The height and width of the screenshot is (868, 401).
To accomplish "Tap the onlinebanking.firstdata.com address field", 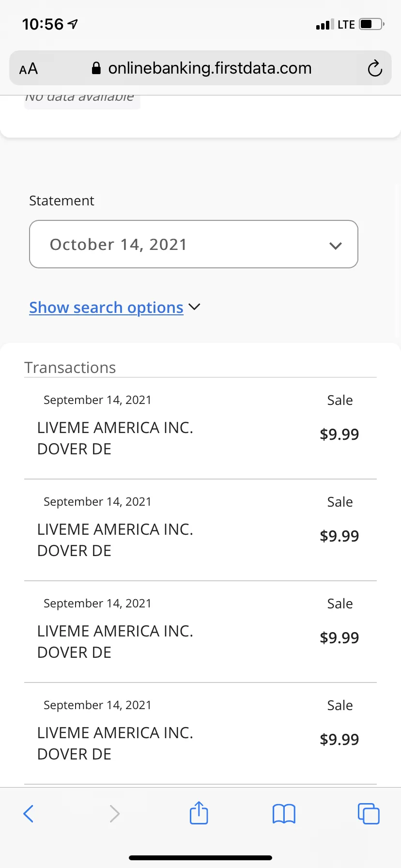I will 200,68.
